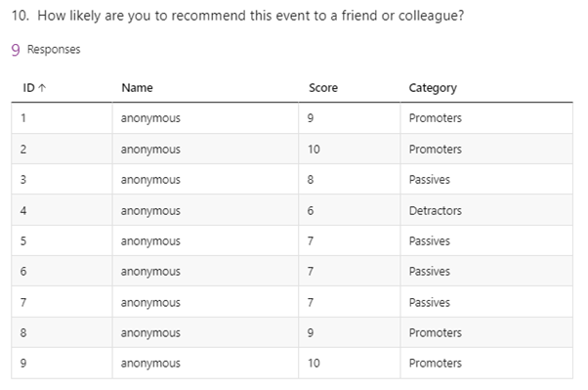The image size is (588, 390).
Task: Select Passives category in row 5
Action: tap(429, 241)
